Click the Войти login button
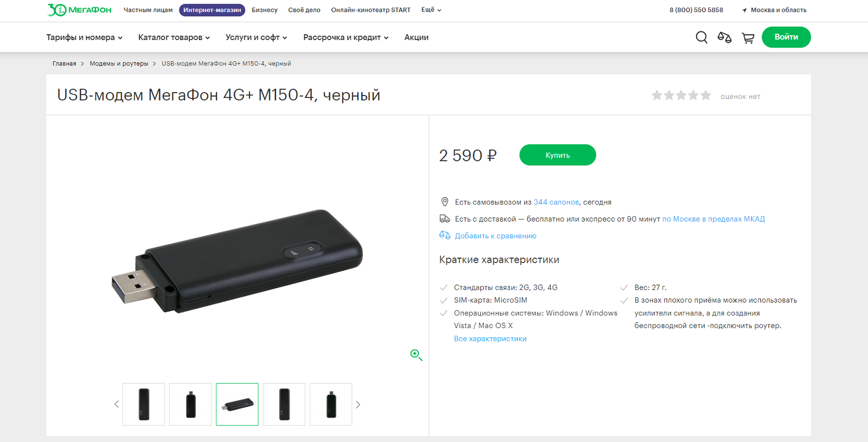Viewport: 868px width, 442px height. coord(786,37)
